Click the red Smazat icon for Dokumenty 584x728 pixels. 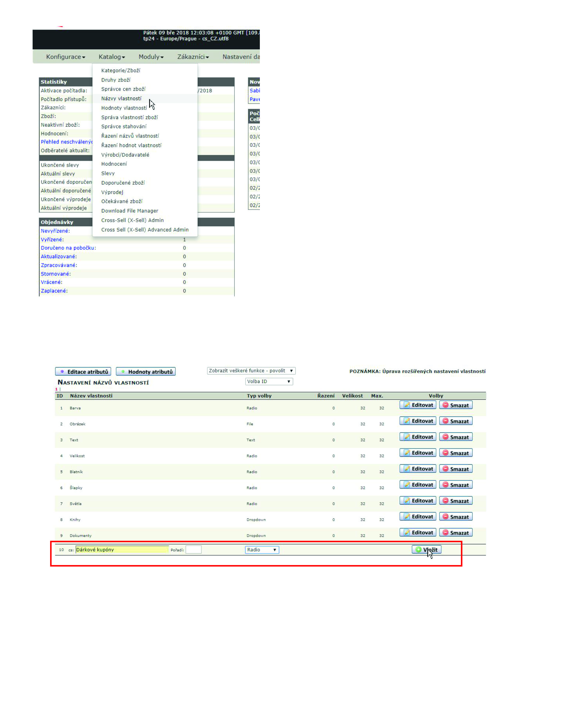click(445, 532)
